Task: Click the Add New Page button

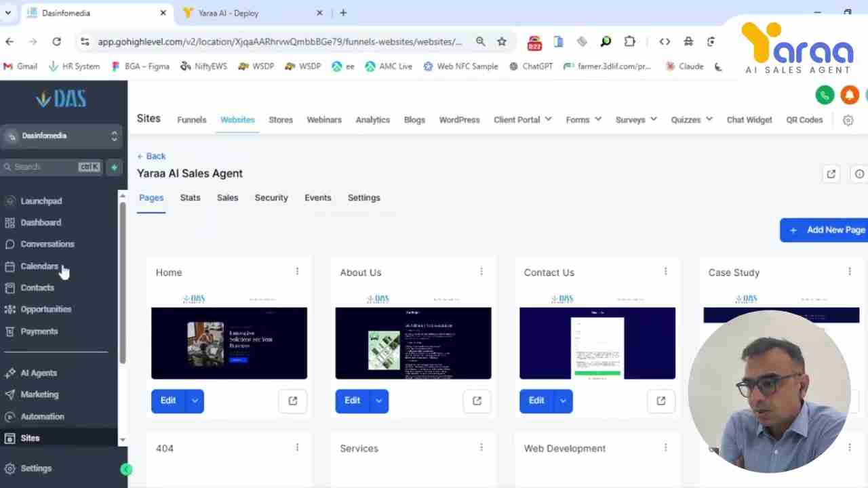Action: coord(826,230)
